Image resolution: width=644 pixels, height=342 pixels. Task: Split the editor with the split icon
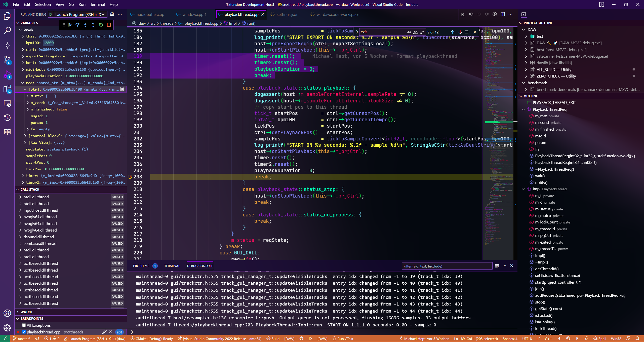point(503,14)
